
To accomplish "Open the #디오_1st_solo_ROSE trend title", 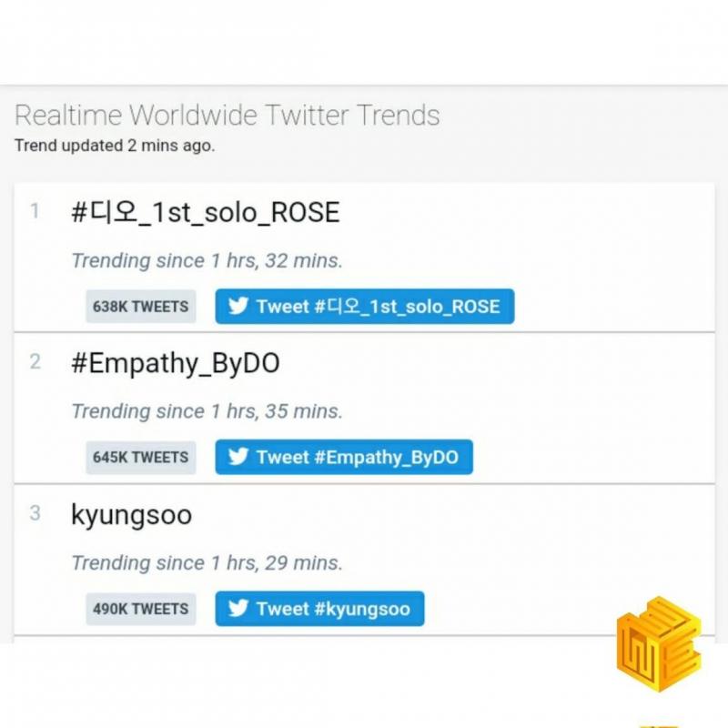I will pos(205,213).
